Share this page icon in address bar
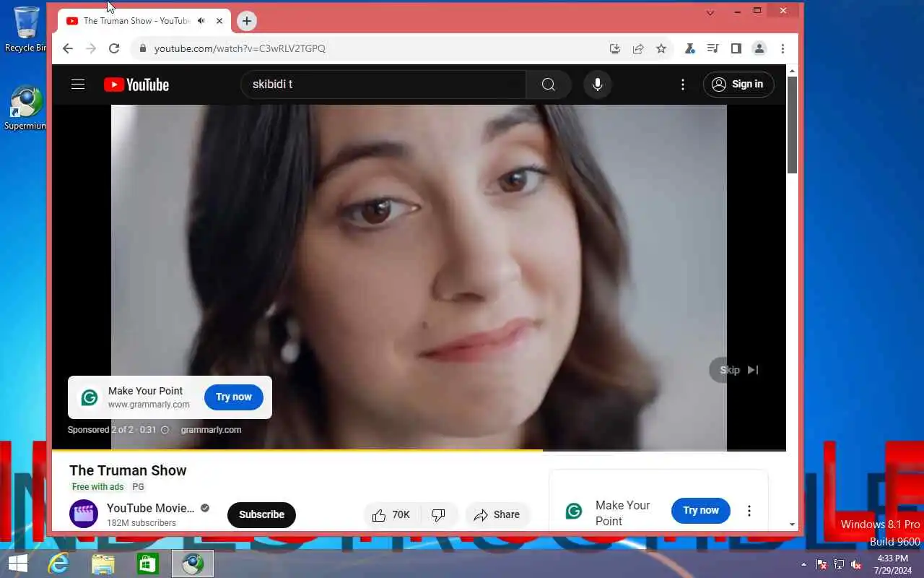This screenshot has height=578, width=924. pos(638,48)
